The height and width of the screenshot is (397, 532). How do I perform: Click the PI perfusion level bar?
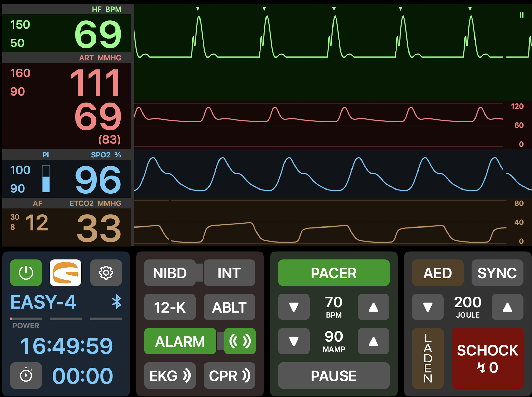coord(46,179)
